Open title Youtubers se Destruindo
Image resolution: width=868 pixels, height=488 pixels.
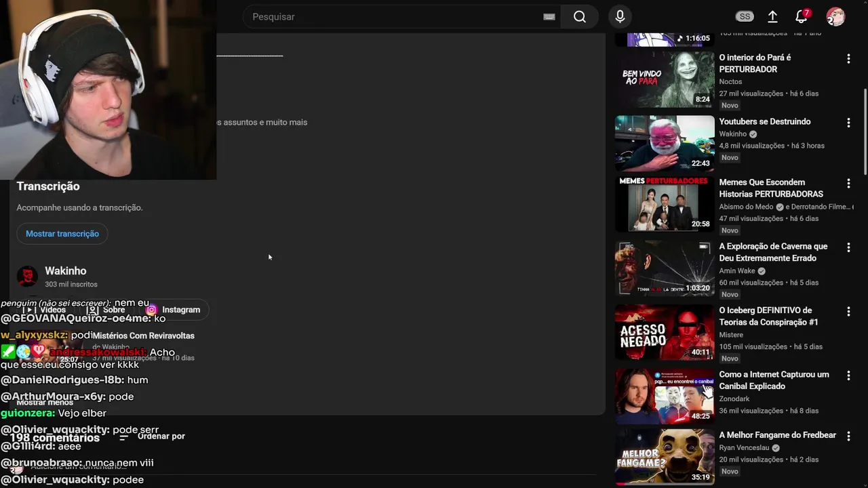pyautogui.click(x=765, y=122)
